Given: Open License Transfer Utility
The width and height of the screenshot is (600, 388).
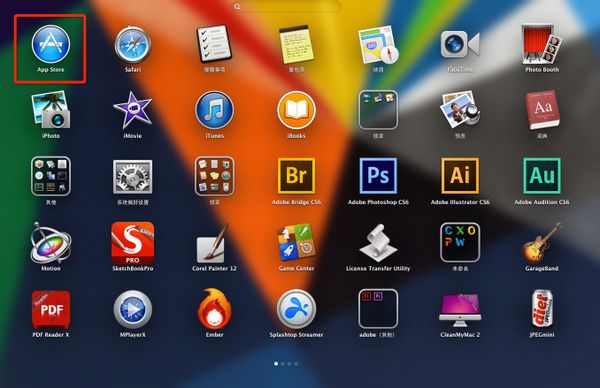Looking at the screenshot, I should [x=378, y=243].
